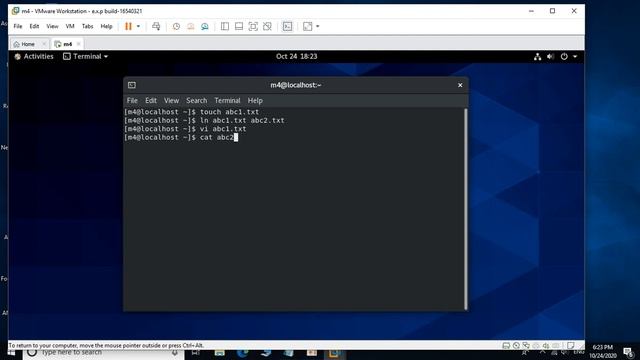The height and width of the screenshot is (360, 640).
Task: Click the Unity mode toolbar icon
Action: (267, 26)
